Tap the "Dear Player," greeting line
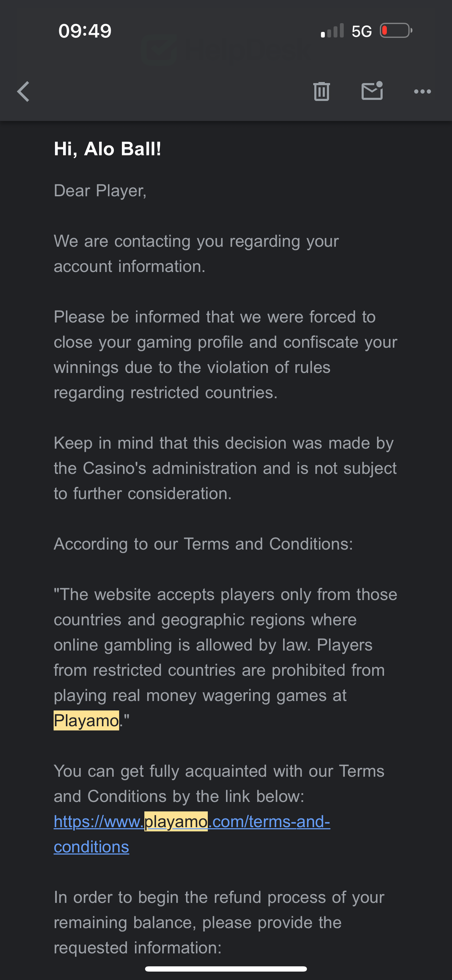Screen dimensions: 452x980 (x=100, y=191)
